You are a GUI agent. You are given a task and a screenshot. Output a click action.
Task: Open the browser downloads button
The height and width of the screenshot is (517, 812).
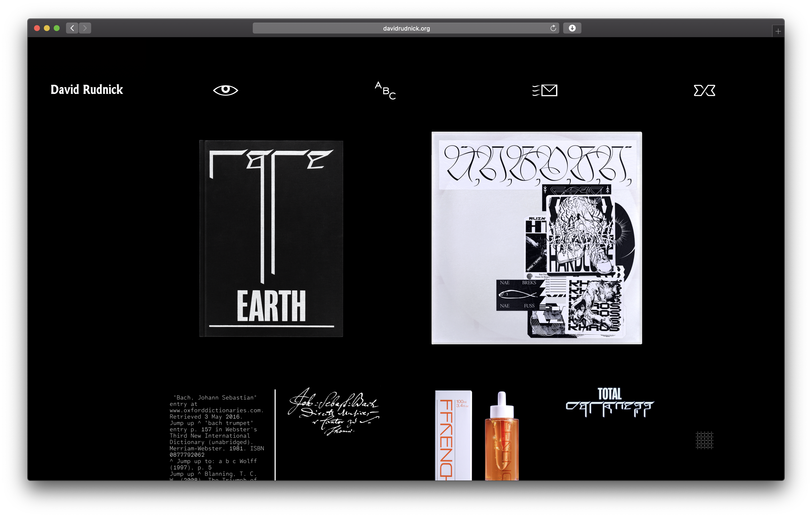point(572,28)
